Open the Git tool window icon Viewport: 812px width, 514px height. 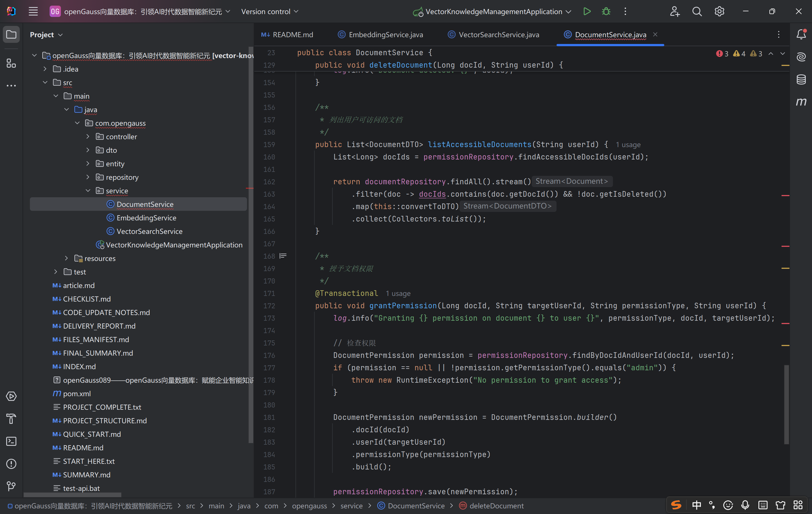point(11,486)
